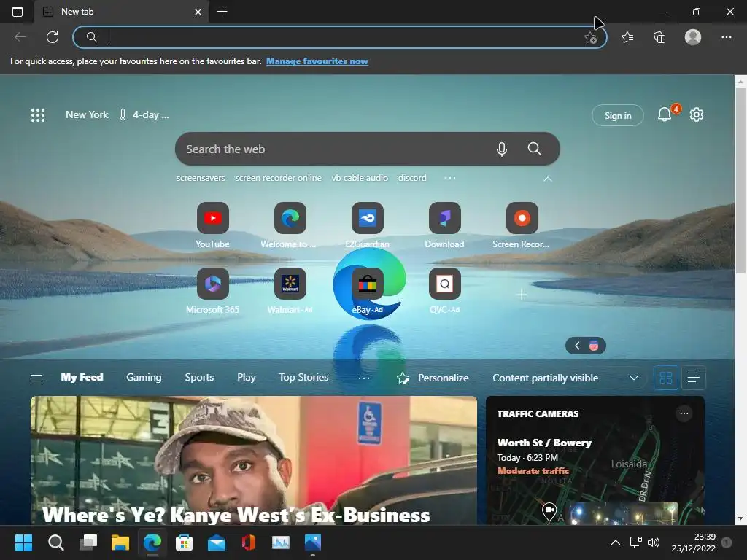Open the Favourites list icon

(x=627, y=37)
